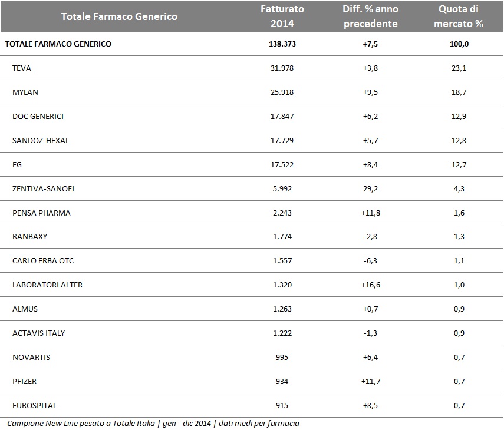Screen dimensions: 504x430
Task: Click the ZENTIVA-SANOFI row label
Action: pos(43,188)
